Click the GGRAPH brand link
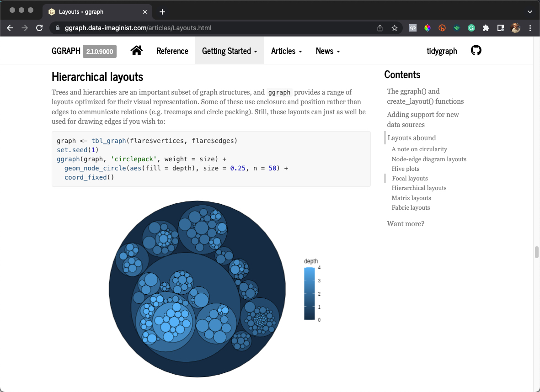 [x=66, y=51]
